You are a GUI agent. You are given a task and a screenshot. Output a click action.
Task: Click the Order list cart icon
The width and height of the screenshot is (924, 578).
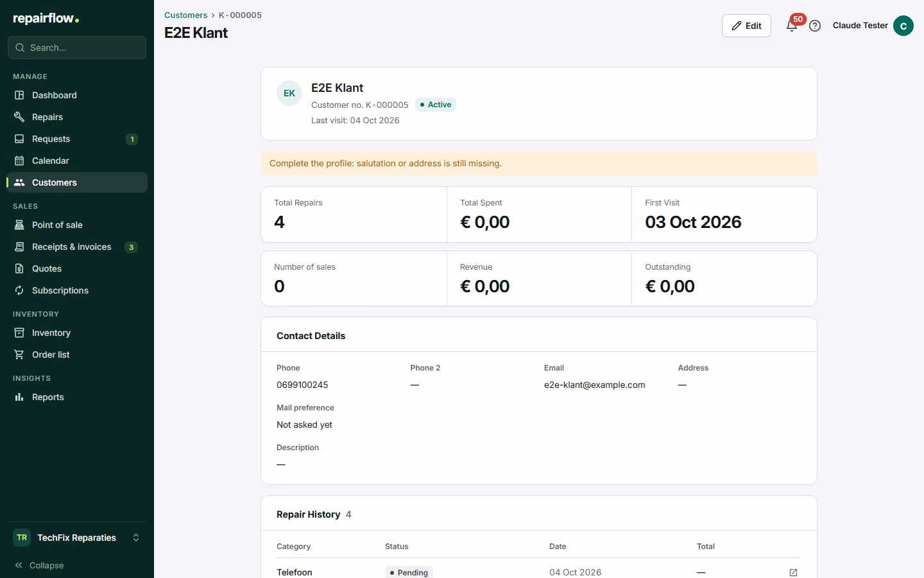(x=19, y=355)
